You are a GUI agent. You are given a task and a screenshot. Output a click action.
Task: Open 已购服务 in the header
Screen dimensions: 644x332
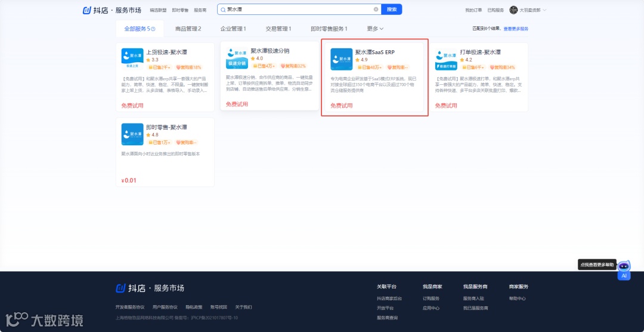496,10
